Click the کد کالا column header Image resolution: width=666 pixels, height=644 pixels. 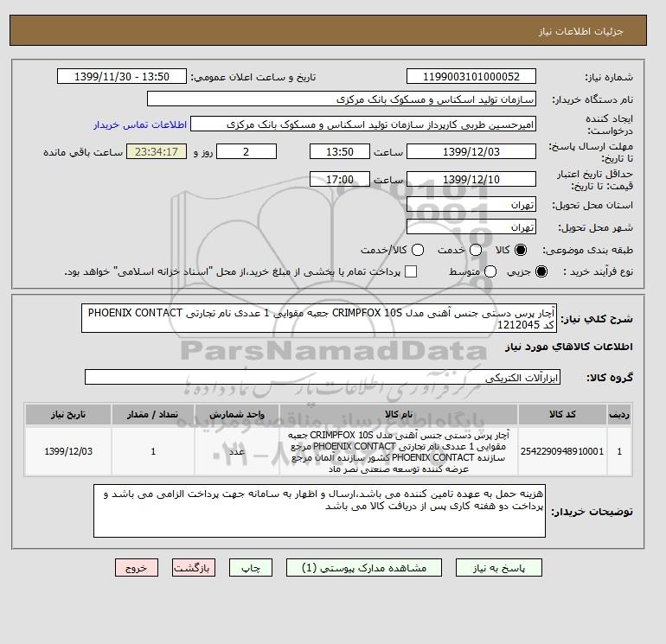[x=562, y=414]
